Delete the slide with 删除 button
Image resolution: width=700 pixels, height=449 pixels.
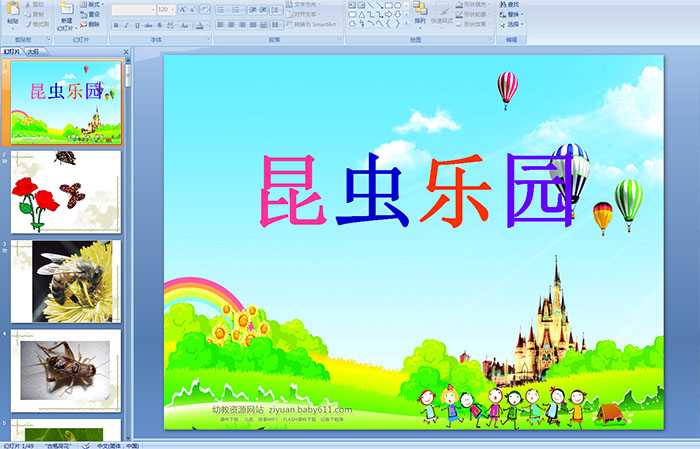coord(90,24)
